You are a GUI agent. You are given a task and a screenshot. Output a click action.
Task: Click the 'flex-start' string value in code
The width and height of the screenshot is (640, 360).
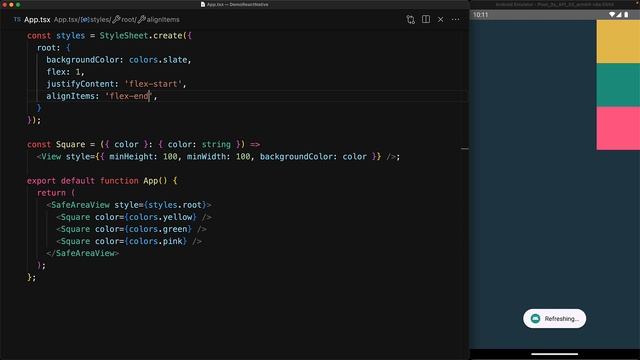click(x=153, y=84)
